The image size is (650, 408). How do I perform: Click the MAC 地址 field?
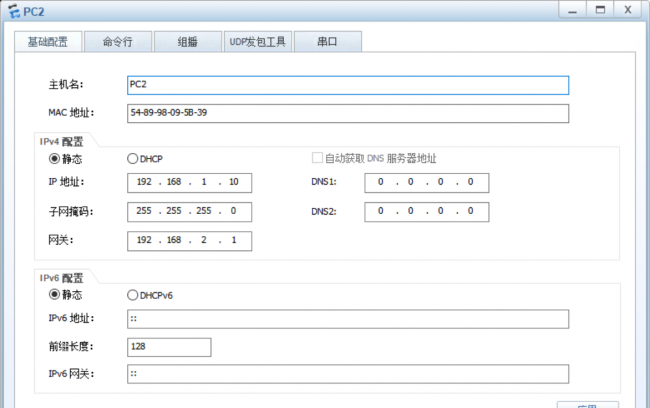pyautogui.click(x=348, y=113)
